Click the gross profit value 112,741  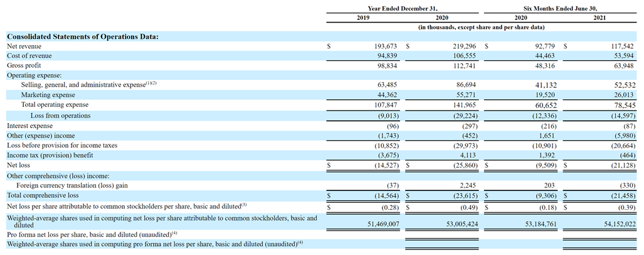pyautogui.click(x=463, y=65)
